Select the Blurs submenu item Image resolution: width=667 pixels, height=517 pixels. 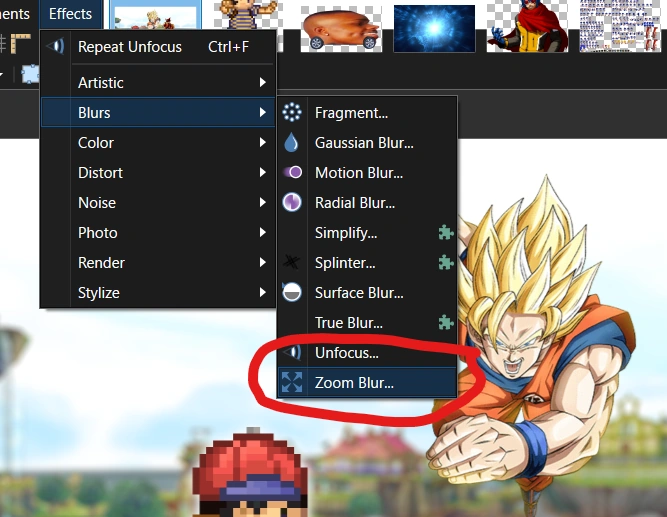(158, 112)
